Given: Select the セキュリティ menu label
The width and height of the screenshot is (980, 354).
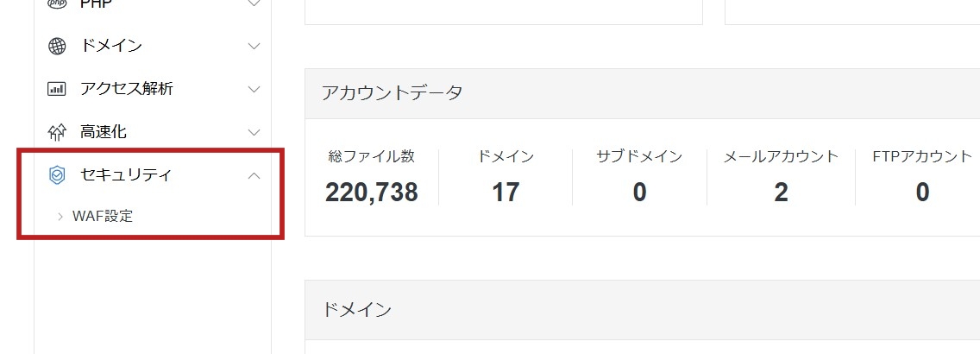Looking at the screenshot, I should click(126, 175).
